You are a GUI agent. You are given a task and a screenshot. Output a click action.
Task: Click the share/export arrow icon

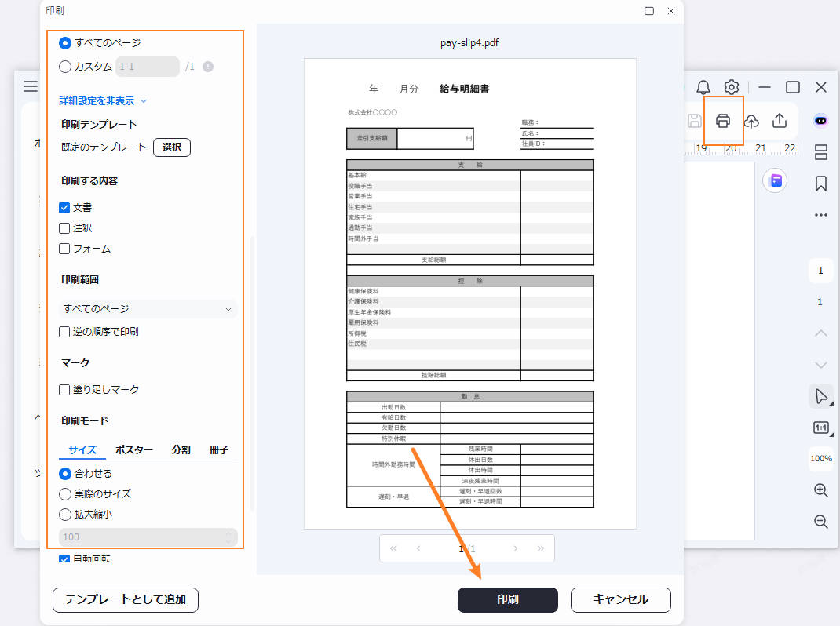click(x=780, y=122)
